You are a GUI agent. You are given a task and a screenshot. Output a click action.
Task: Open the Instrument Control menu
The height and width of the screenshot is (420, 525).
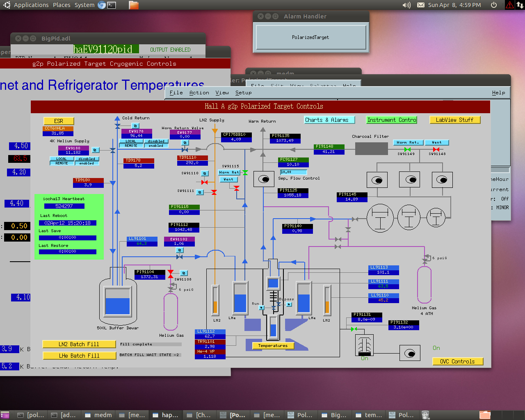tap(392, 120)
